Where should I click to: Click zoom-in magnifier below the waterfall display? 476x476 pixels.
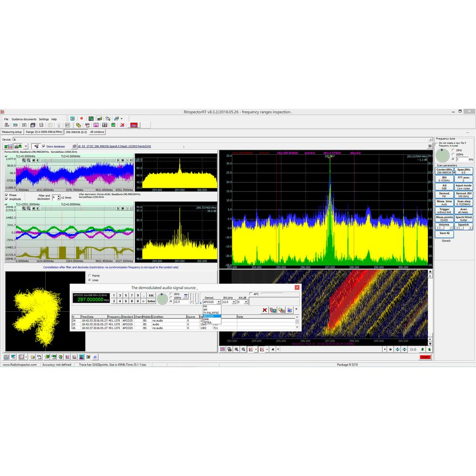(x=237, y=349)
